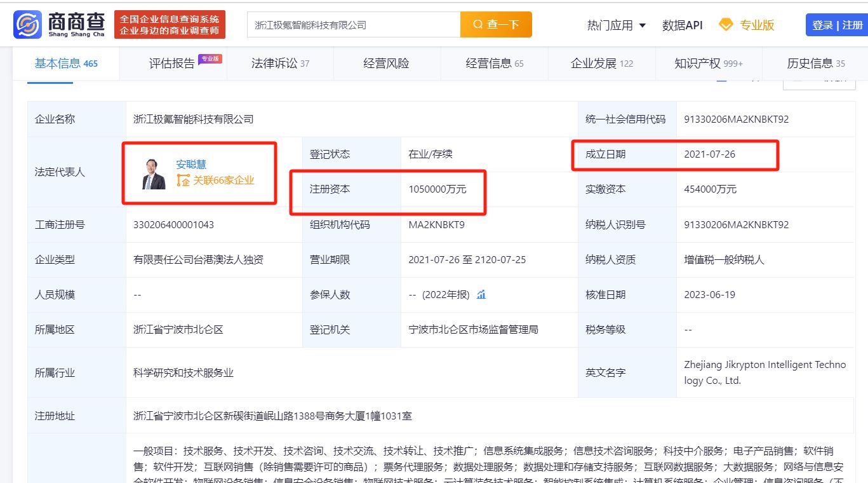Select the 纳税人识别号 value 91330206MA2KNBKT92

(x=737, y=224)
